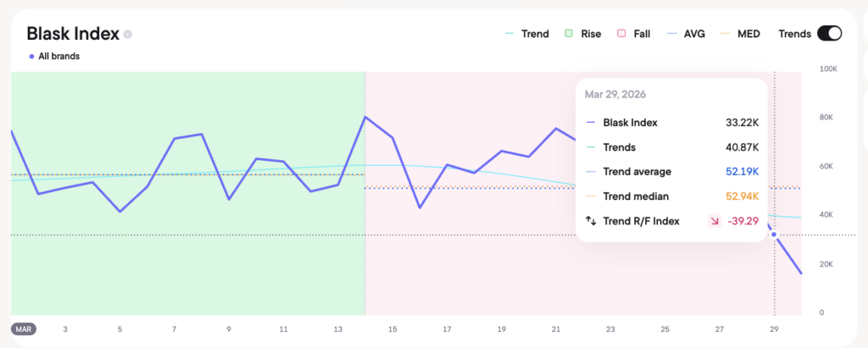Viewport: 868px width, 348px height.
Task: Click the 15 date tick on x-axis
Action: [392, 329]
